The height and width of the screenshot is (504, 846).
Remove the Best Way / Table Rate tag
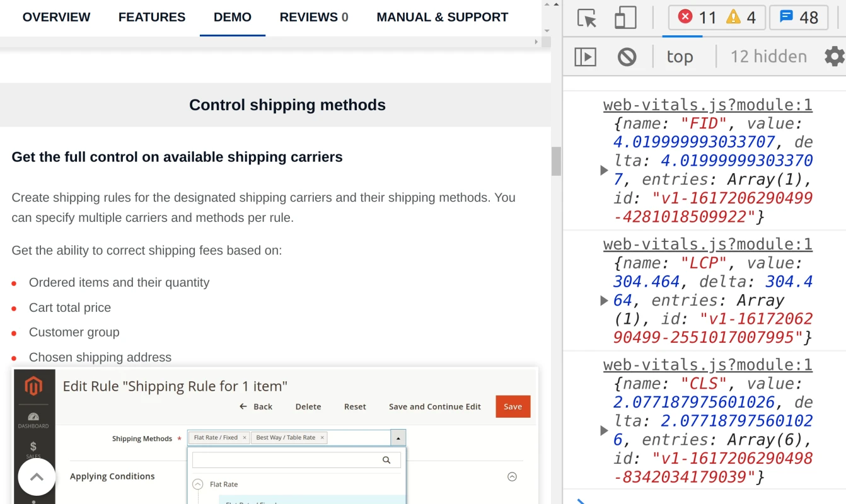322,438
